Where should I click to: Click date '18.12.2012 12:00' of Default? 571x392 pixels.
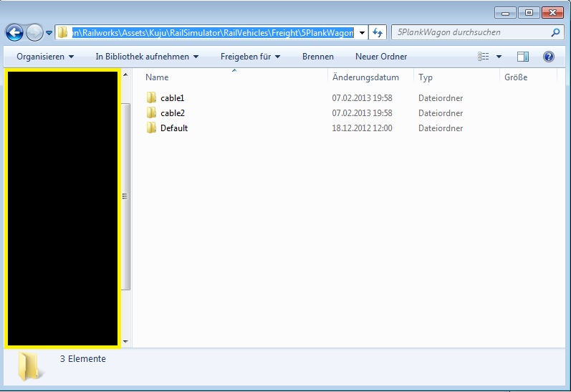pos(362,128)
